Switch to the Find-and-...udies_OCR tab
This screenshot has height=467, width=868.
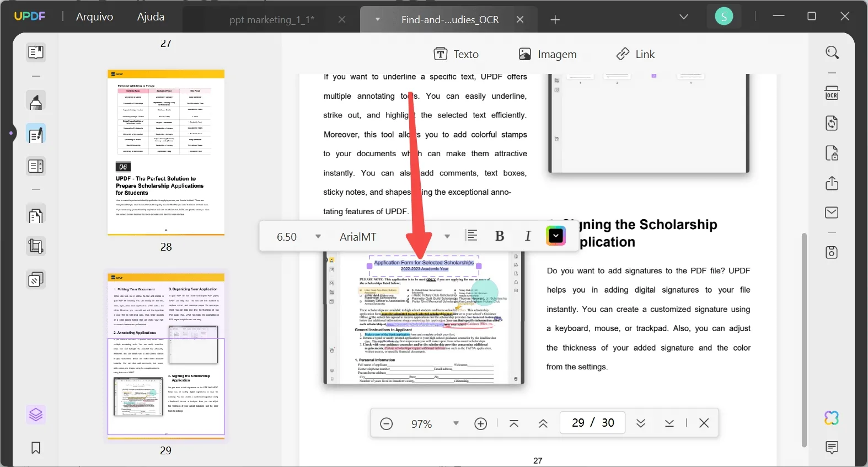pos(450,20)
